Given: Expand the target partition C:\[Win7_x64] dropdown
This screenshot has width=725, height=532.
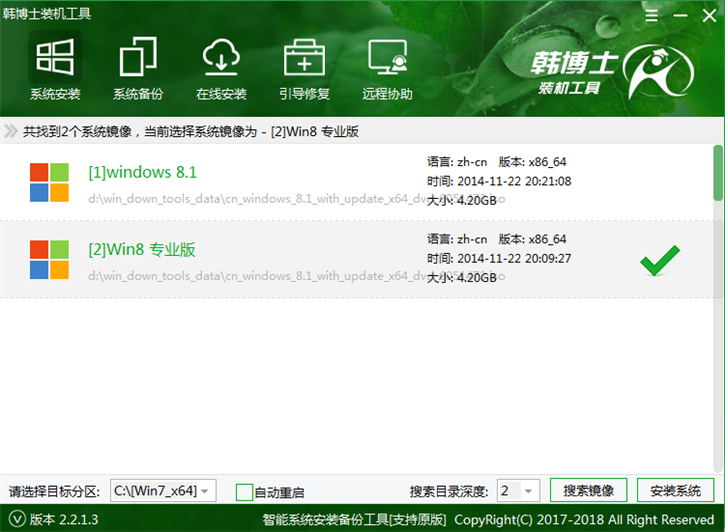Looking at the screenshot, I should pyautogui.click(x=206, y=491).
